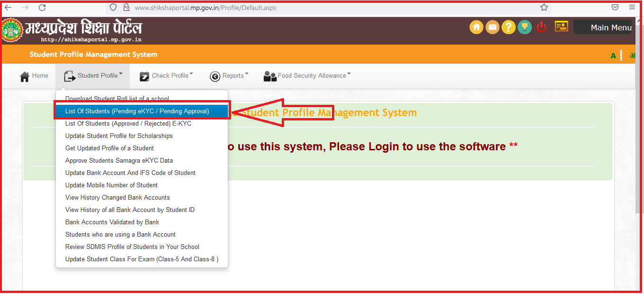Select Update Bank Account And IFS Code
Image resolution: width=644 pixels, height=294 pixels.
click(x=130, y=173)
